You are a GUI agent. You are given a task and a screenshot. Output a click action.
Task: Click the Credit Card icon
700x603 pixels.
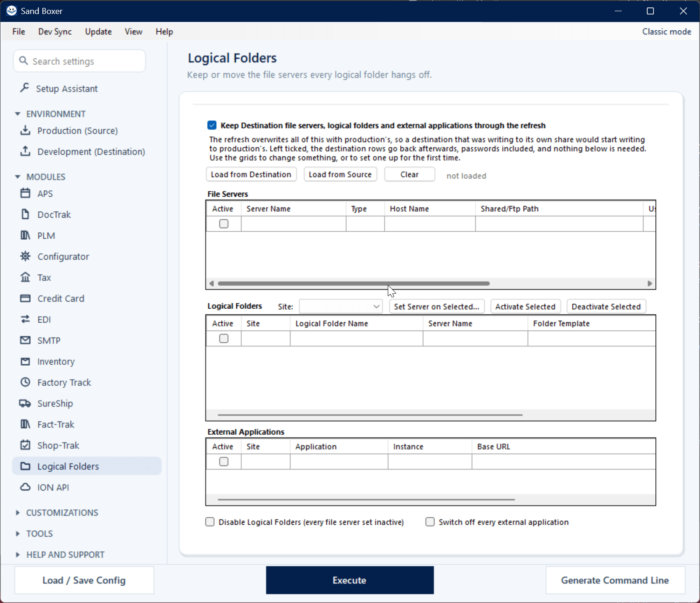tap(25, 298)
